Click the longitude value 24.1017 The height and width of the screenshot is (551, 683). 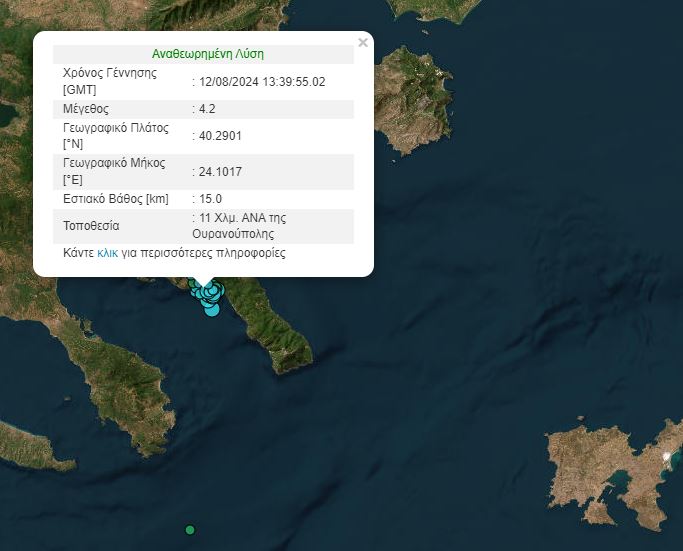pos(220,171)
